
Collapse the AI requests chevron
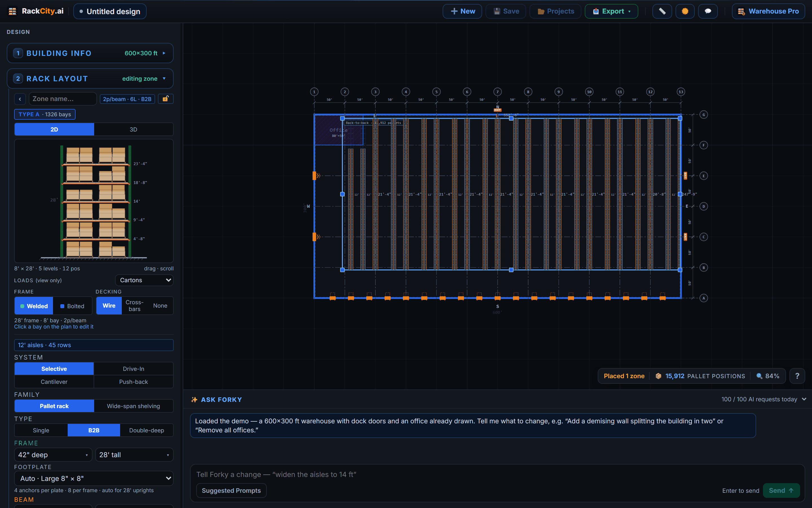point(804,399)
